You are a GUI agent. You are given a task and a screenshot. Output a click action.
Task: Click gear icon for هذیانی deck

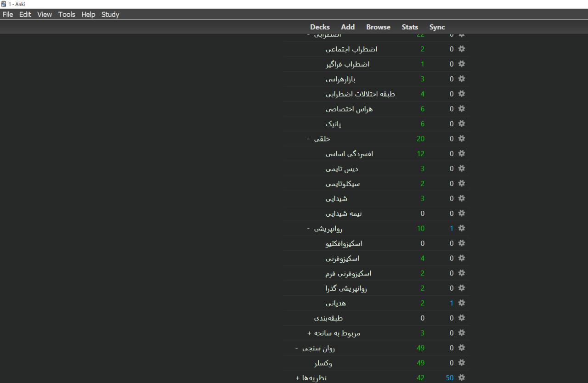pyautogui.click(x=462, y=303)
